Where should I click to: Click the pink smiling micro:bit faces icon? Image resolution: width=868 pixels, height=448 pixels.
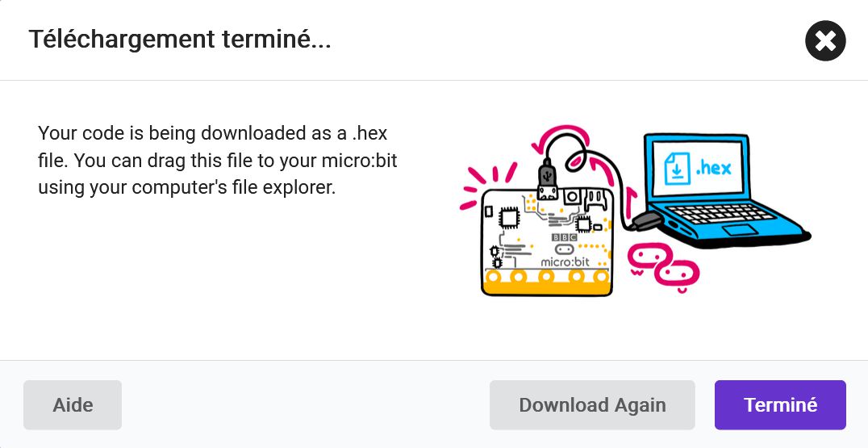click(x=663, y=266)
